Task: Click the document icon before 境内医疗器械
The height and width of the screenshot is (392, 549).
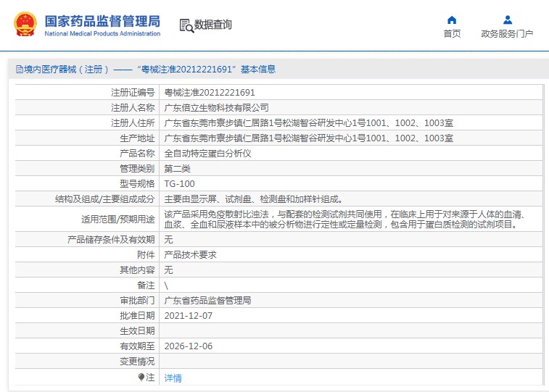Action: tap(20, 70)
